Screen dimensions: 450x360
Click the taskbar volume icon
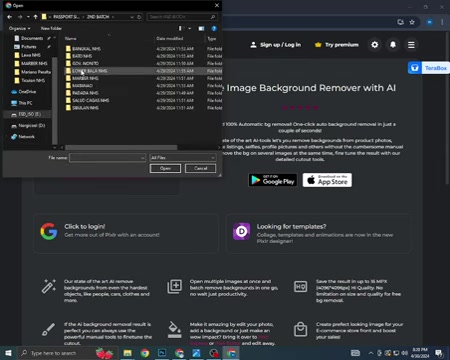click(404, 353)
